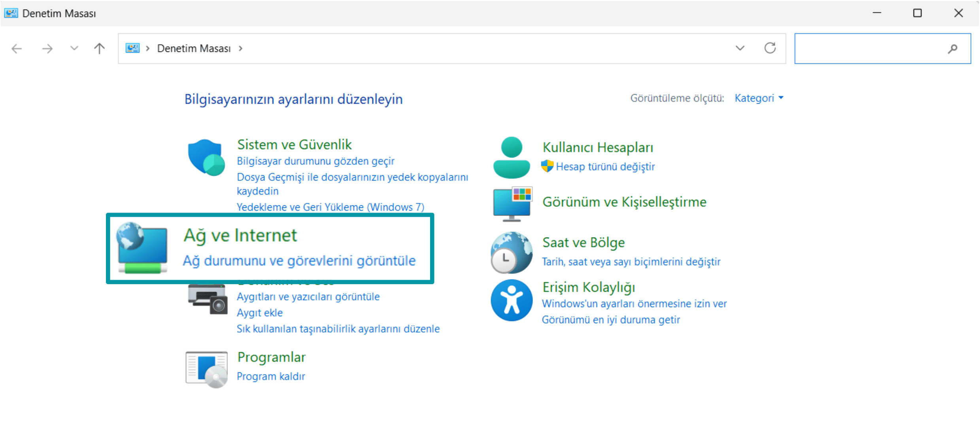This screenshot has width=980, height=431.
Task: Click the refresh icon in address bar
Action: pyautogui.click(x=770, y=48)
